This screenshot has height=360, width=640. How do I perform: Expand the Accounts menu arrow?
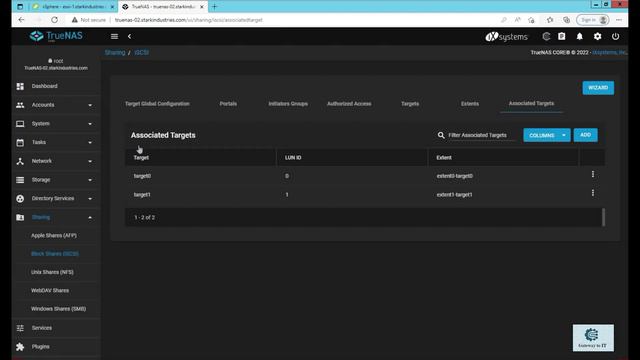pos(90,105)
